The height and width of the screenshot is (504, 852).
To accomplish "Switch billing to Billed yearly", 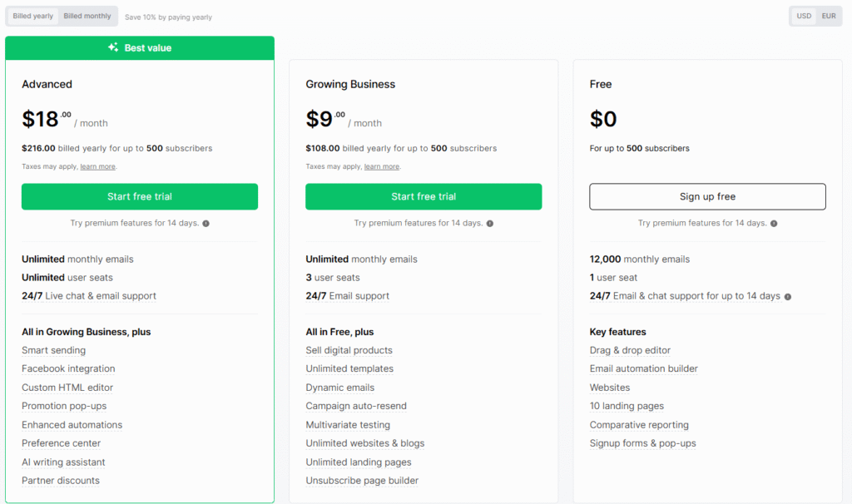I will point(32,16).
